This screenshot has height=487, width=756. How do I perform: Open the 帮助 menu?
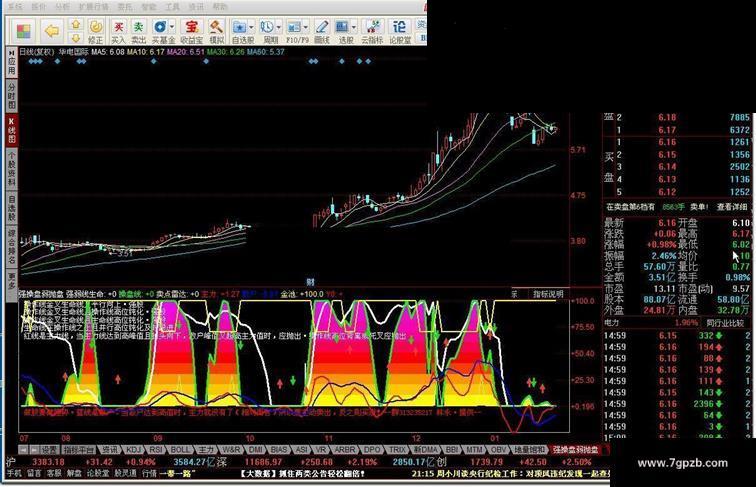(219, 7)
